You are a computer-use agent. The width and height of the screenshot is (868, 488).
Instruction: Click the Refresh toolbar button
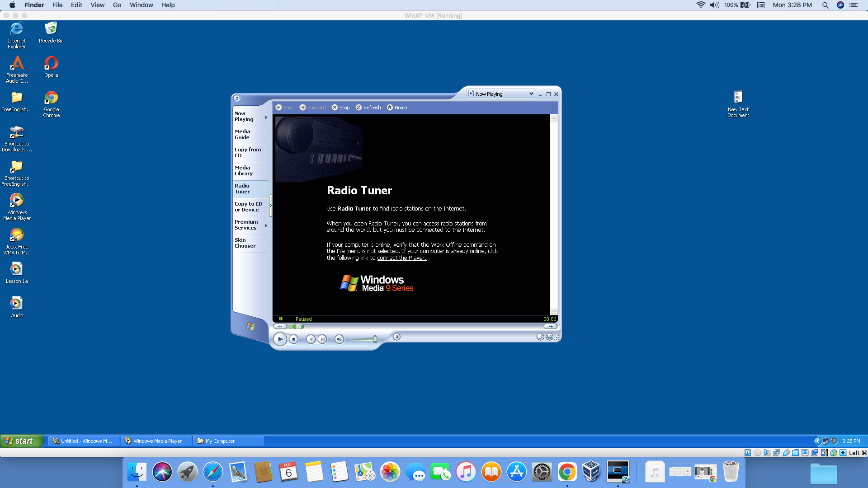click(368, 108)
